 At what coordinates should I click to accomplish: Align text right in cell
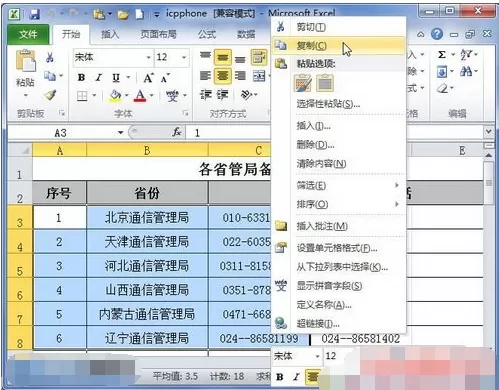tap(240, 76)
